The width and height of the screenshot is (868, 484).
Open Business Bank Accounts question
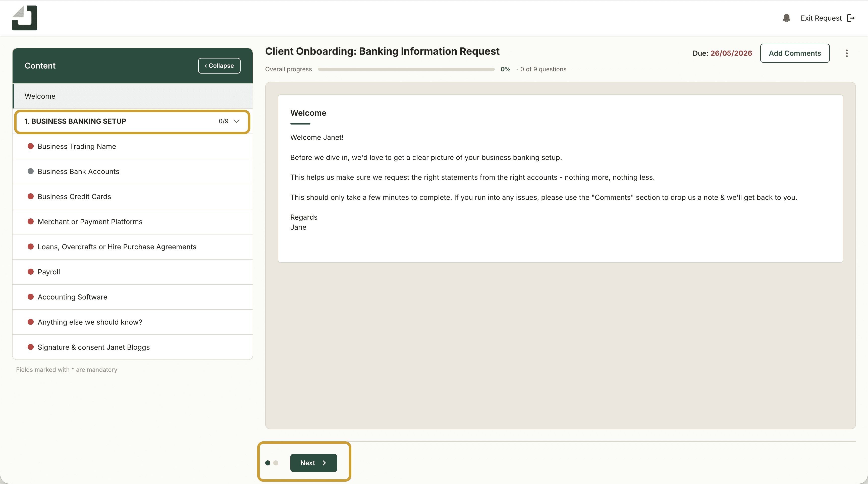tap(133, 171)
